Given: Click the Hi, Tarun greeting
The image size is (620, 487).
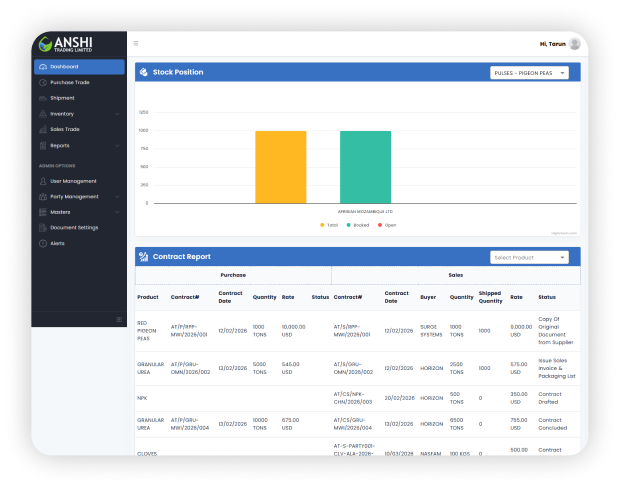Looking at the screenshot, I should click(553, 44).
